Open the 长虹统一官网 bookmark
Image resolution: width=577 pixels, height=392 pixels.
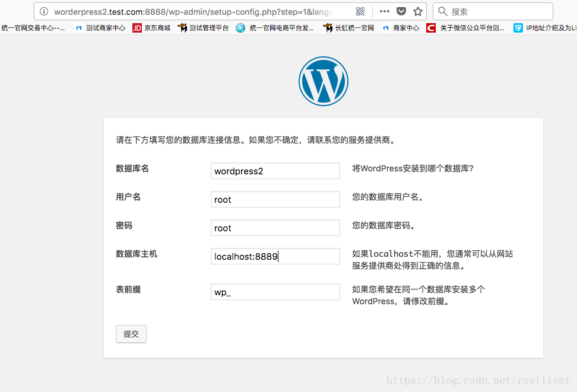(x=348, y=28)
